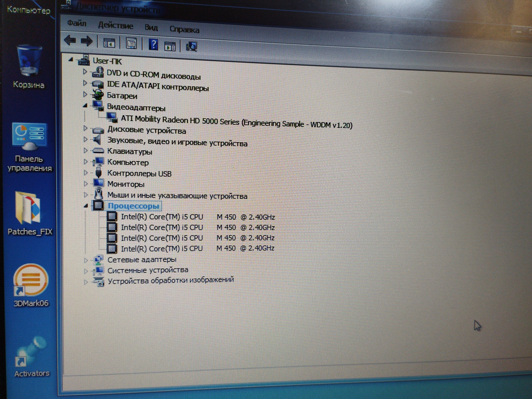This screenshot has height=399, width=532.
Task: Select the 3DMark06 desktop shortcut
Action: coord(31,285)
